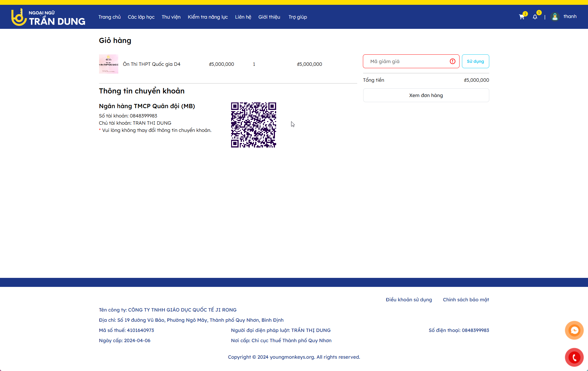Click Xem đơn hàng button
Screen dimensions: 588x371
coord(426,95)
